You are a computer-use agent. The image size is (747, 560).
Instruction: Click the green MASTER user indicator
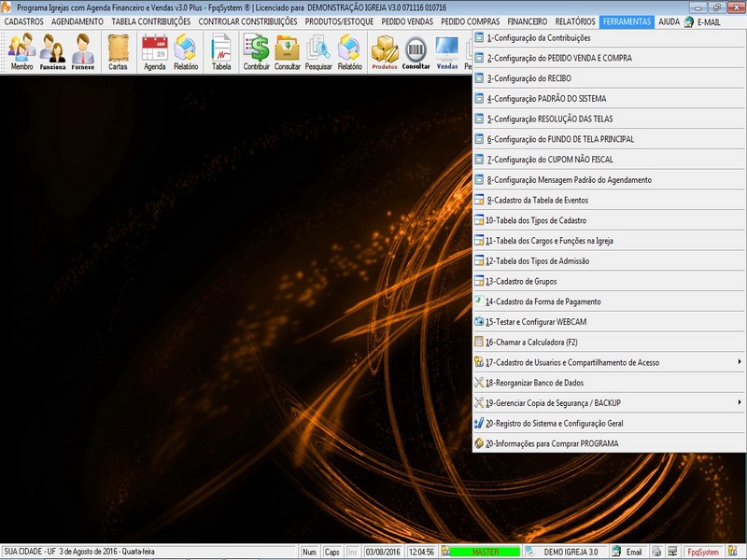(485, 552)
